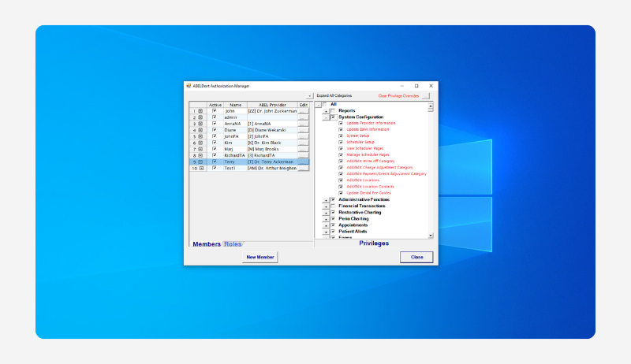
Task: Expand the Financial Transactions category
Action: (326, 206)
